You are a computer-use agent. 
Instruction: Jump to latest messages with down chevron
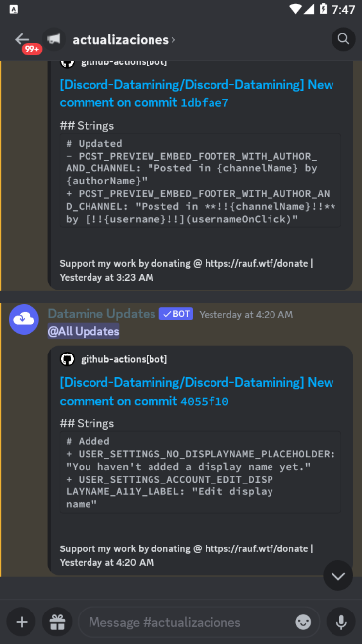click(x=337, y=576)
